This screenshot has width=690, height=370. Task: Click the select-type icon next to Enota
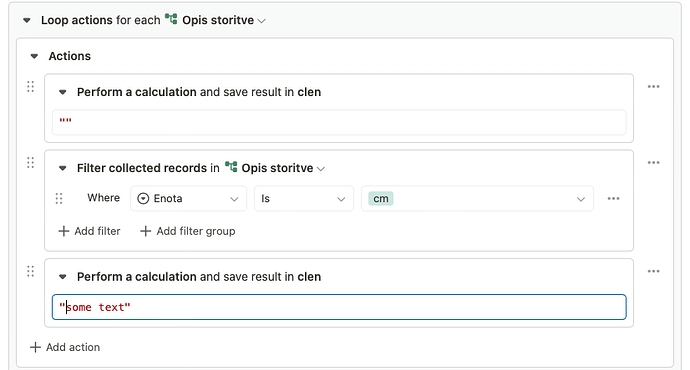[143, 199]
